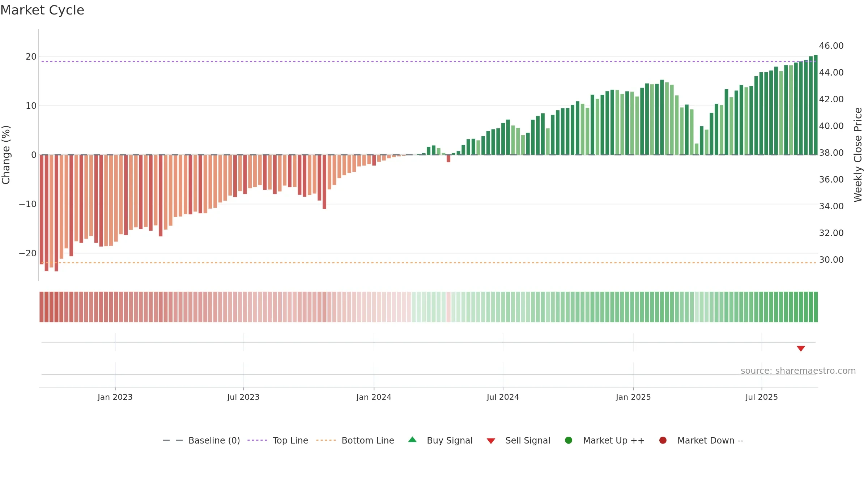Click the 42.00 price axis label
Screen dimensions: 868x488
831,99
